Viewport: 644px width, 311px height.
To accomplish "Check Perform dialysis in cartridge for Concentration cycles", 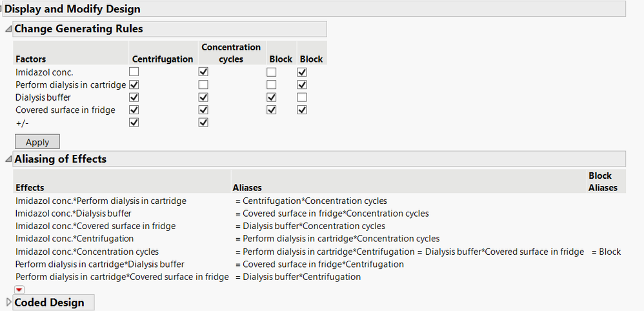I will pyautogui.click(x=203, y=85).
